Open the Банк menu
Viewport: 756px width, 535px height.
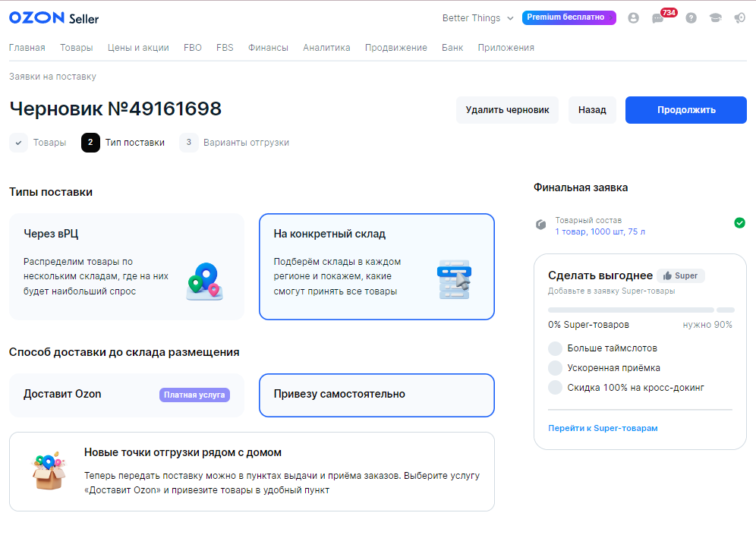point(452,48)
